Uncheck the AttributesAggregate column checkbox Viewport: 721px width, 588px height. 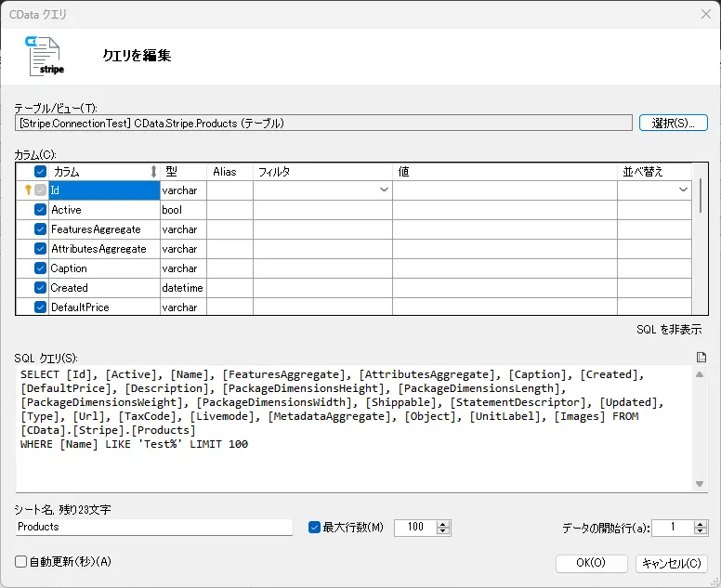tap(41, 249)
